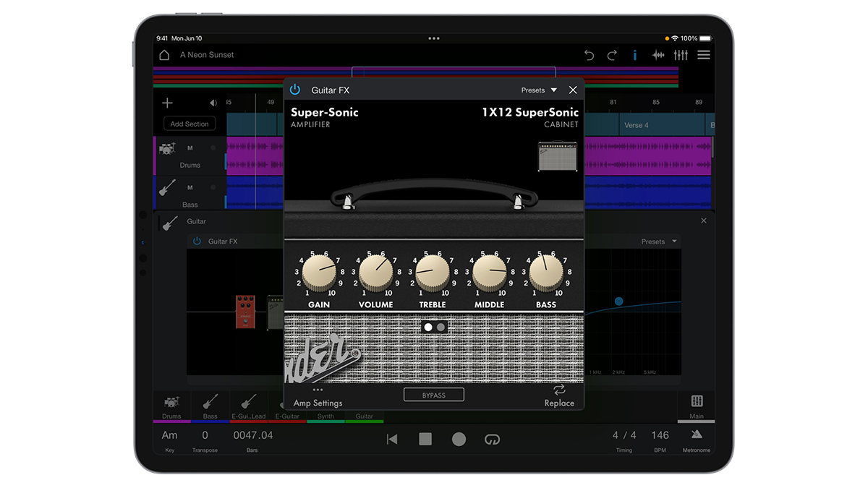Open the mixer faders icon
The width and height of the screenshot is (868, 488).
[x=681, y=55]
